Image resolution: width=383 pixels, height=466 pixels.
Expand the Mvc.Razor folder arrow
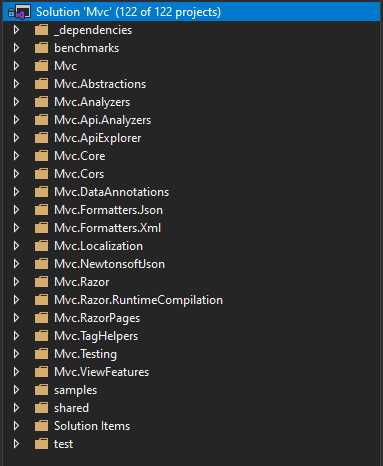pos(16,282)
